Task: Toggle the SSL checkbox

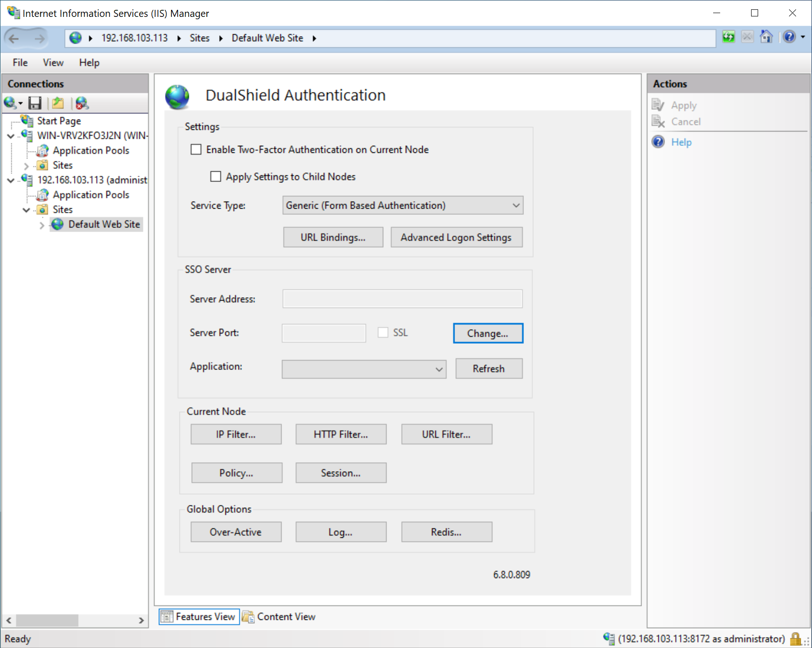Action: (x=383, y=332)
